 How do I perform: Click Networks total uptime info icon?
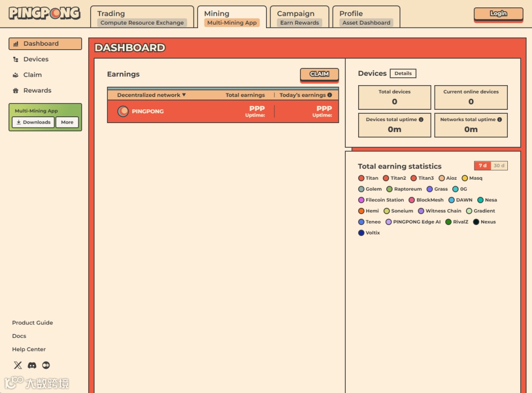coord(499,119)
